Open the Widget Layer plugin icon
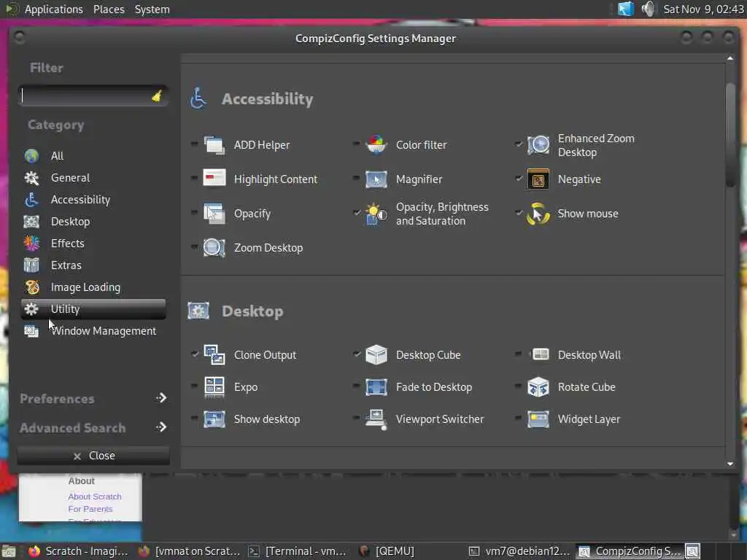This screenshot has width=747, height=560. 538,419
